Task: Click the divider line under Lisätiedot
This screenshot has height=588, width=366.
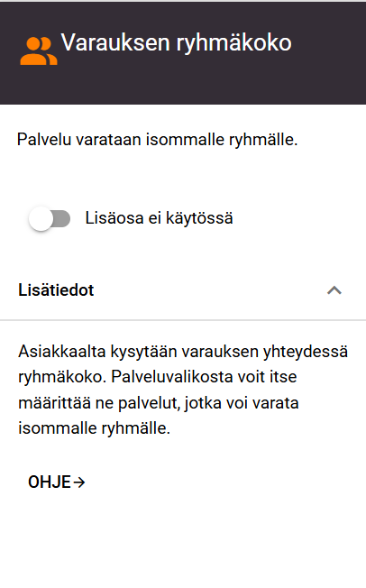Action: [183, 320]
